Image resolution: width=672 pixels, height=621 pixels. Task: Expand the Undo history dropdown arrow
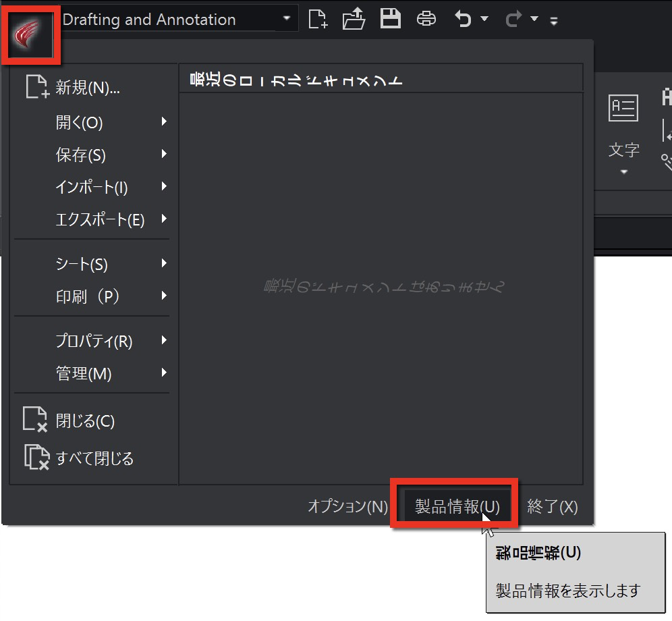(x=484, y=19)
